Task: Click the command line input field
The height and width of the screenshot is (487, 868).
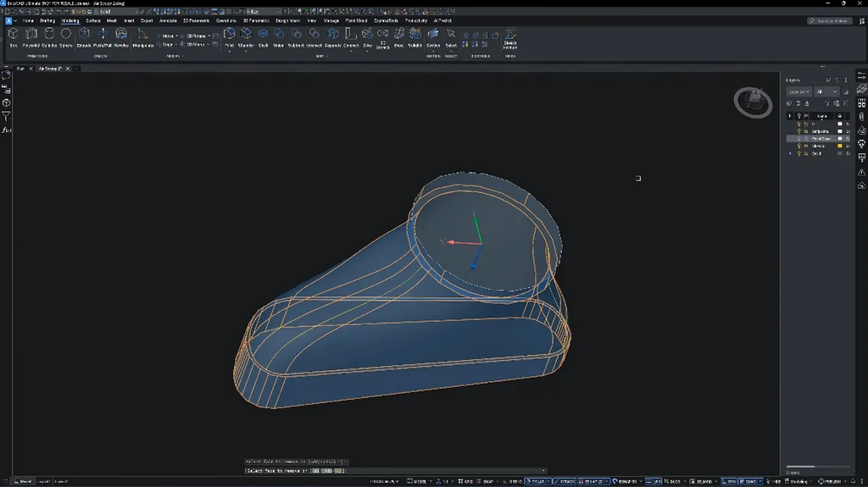Action: (x=397, y=471)
